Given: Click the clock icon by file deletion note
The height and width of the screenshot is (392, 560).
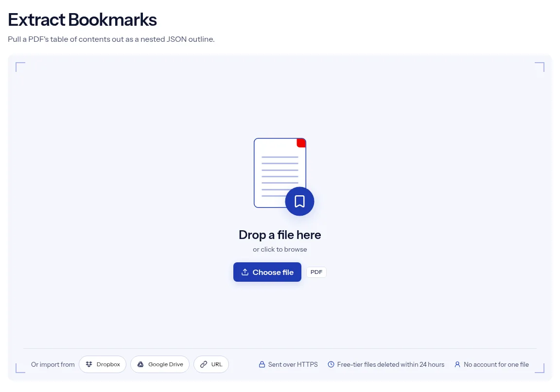Looking at the screenshot, I should 331,364.
